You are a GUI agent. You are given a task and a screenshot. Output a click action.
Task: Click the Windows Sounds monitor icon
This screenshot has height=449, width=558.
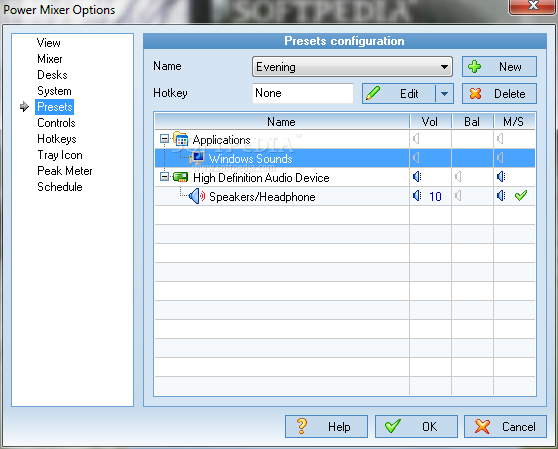tap(197, 158)
